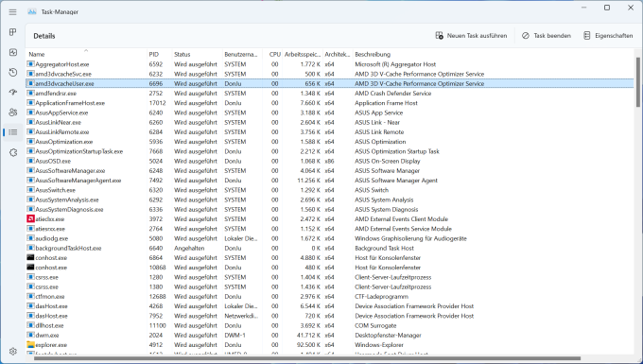Click the horizontal scrollbar thumb

click(307, 357)
